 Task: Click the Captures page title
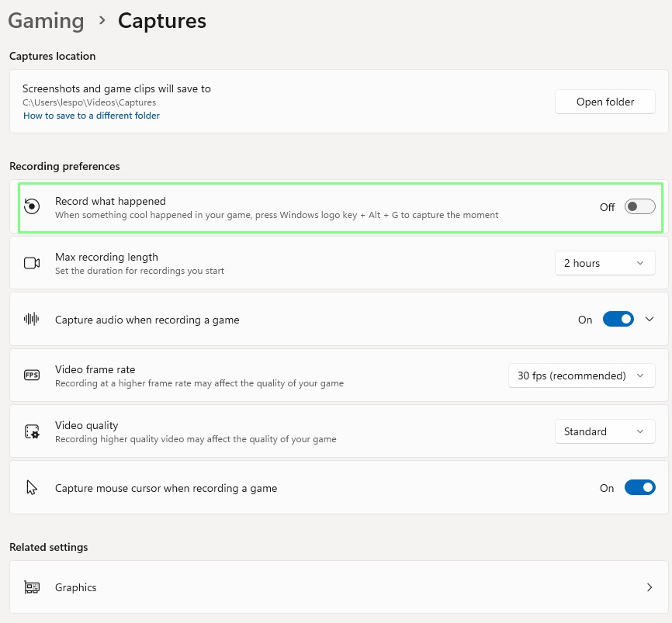[x=161, y=21]
